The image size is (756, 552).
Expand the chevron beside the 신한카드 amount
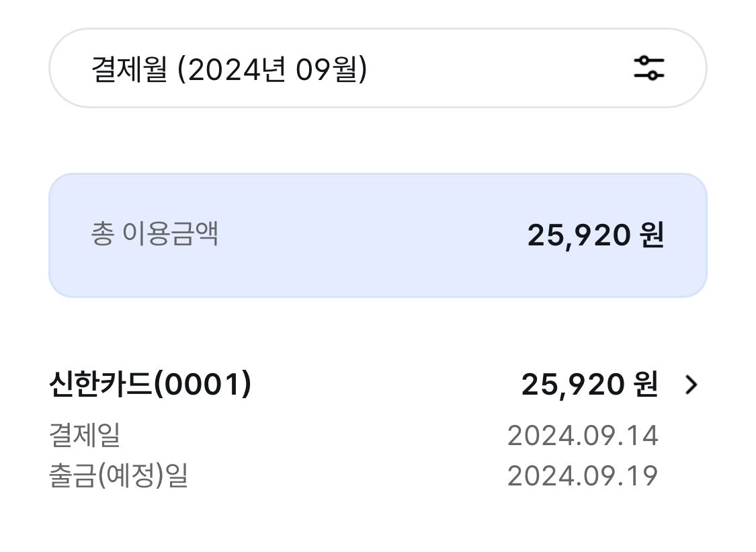691,385
